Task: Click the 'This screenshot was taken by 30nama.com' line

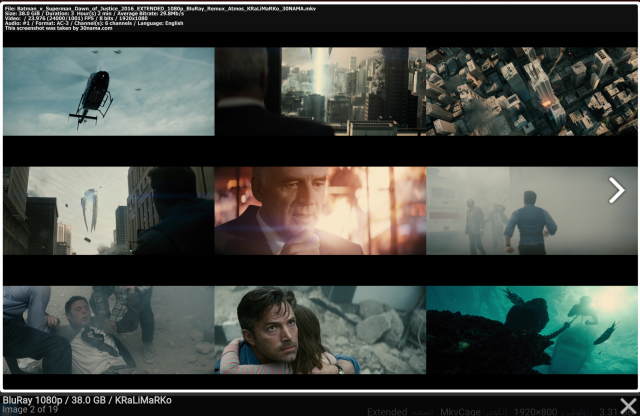Action: pyautogui.click(x=58, y=28)
